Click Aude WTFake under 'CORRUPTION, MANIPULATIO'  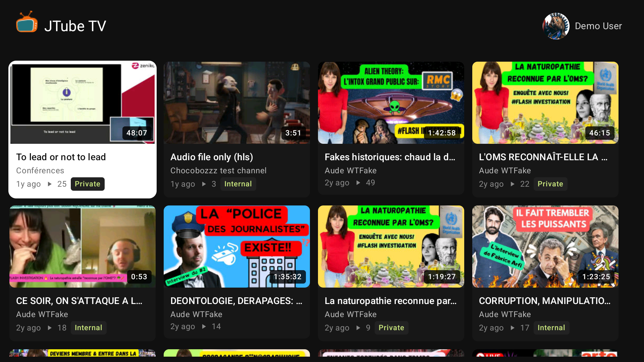(505, 314)
